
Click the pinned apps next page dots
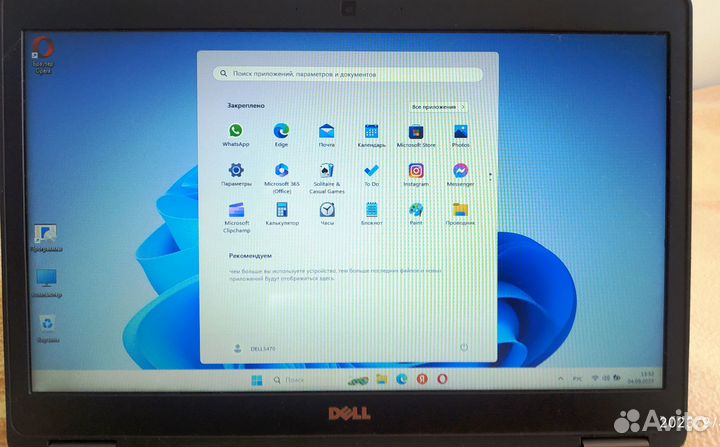point(490,176)
